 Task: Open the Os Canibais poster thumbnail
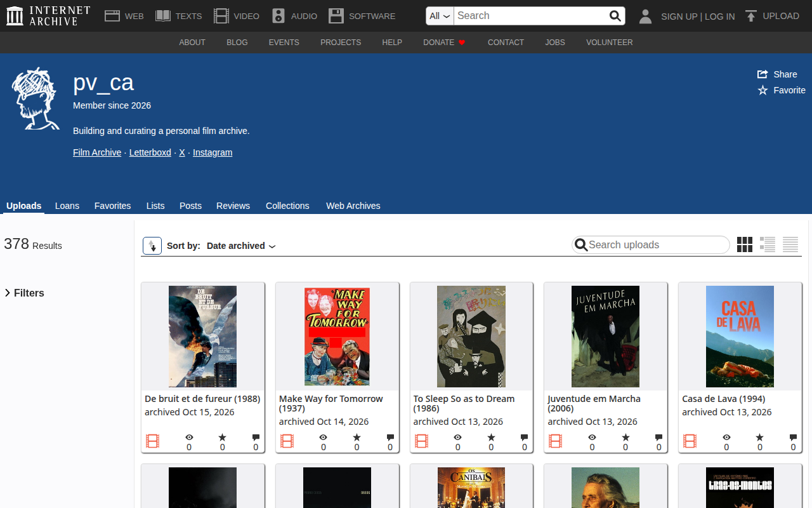[x=471, y=488]
